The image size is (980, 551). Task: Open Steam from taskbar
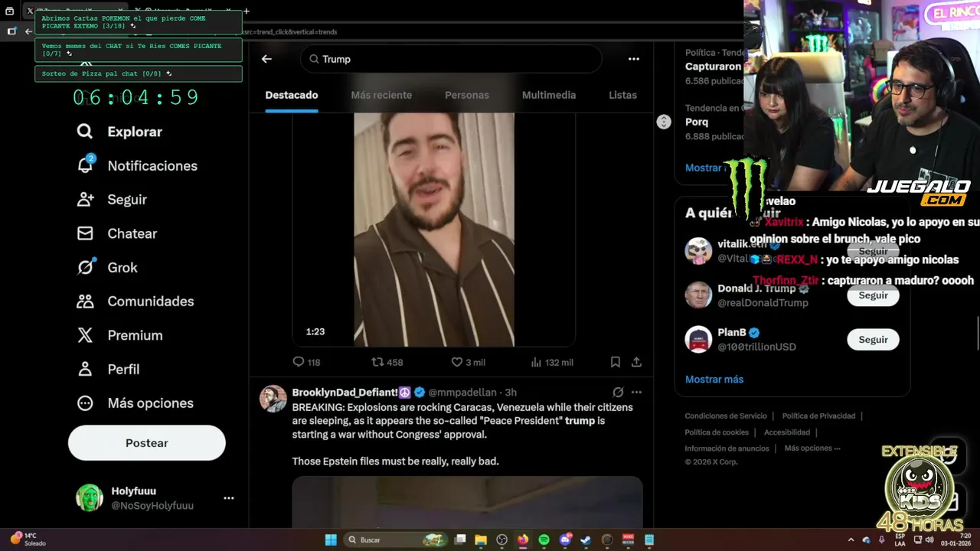click(x=586, y=540)
